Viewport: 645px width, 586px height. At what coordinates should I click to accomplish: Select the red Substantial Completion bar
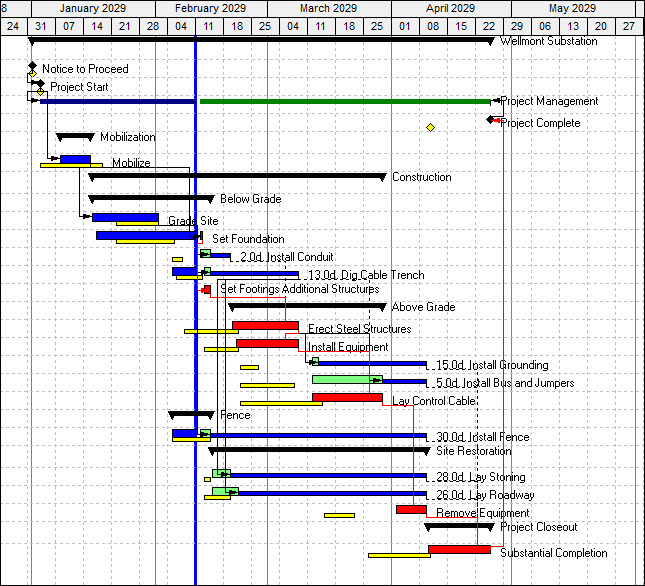click(x=459, y=549)
